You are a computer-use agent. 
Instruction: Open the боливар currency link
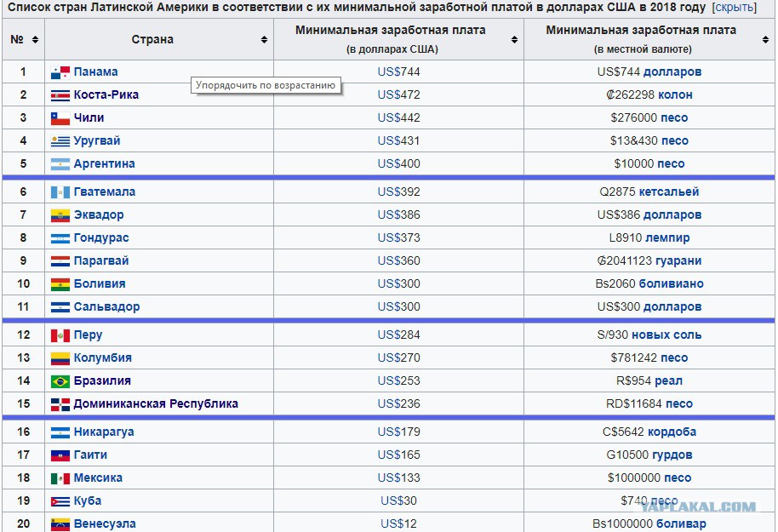[681, 523]
